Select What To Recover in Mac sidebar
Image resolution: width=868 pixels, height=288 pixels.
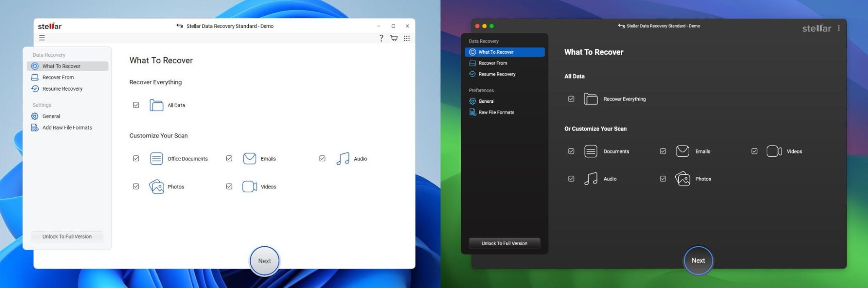(x=505, y=52)
